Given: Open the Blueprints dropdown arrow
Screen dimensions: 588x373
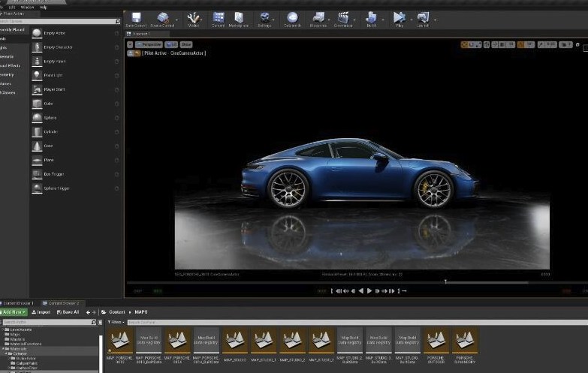Looking at the screenshot, I should (329, 20).
